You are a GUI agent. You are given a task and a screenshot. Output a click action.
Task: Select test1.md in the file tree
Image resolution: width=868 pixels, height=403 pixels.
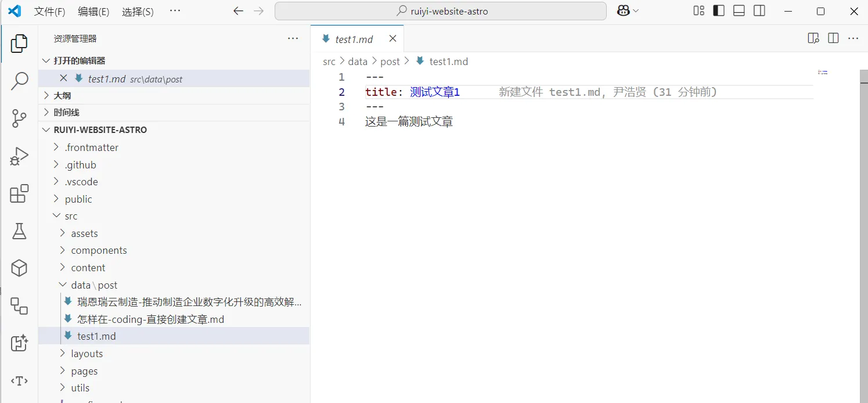tap(174, 336)
